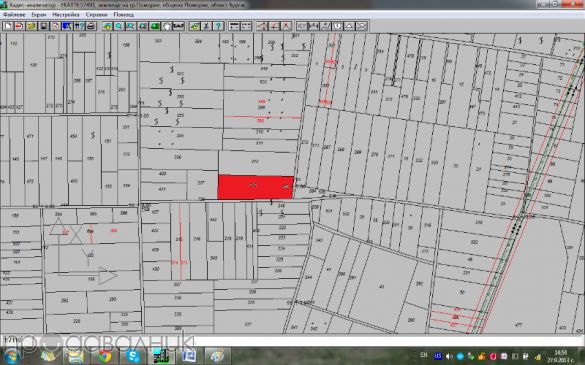This screenshot has width=585, height=365.
Task: Click parcel number 477 on the map
Action: 518,325
